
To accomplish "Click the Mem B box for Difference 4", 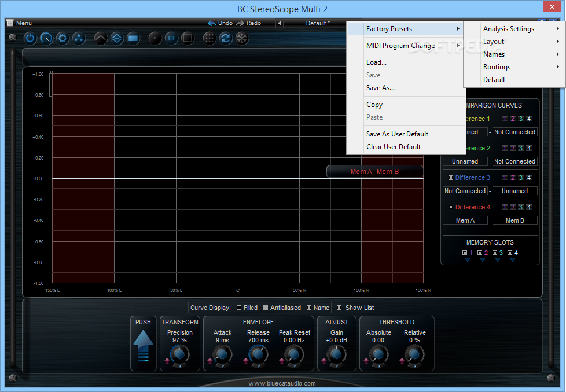I will pos(514,220).
